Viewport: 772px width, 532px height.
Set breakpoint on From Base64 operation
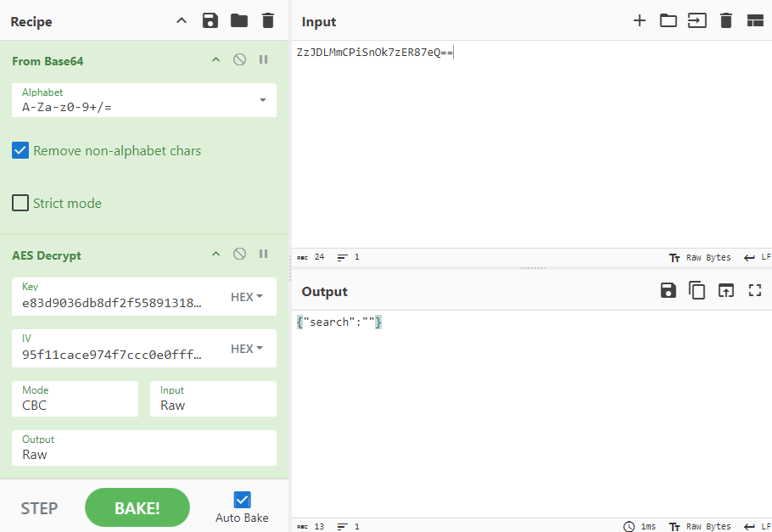[x=263, y=60]
